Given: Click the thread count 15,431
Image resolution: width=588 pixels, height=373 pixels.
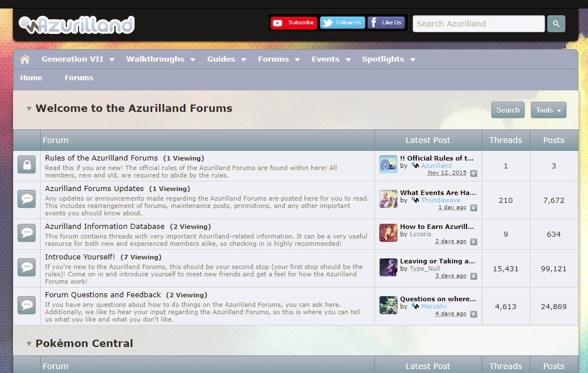Looking at the screenshot, I should tap(505, 269).
